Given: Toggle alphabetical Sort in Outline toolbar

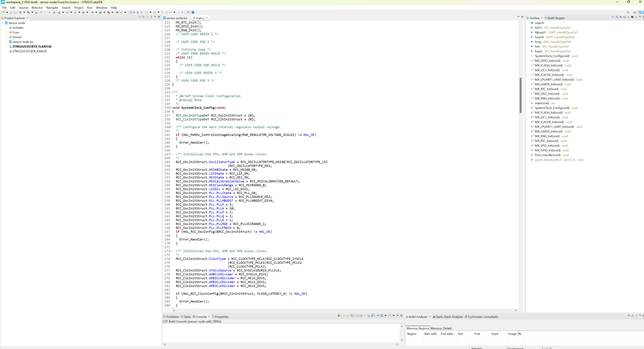Looking at the screenshot, I should pyautogui.click(x=617, y=17).
